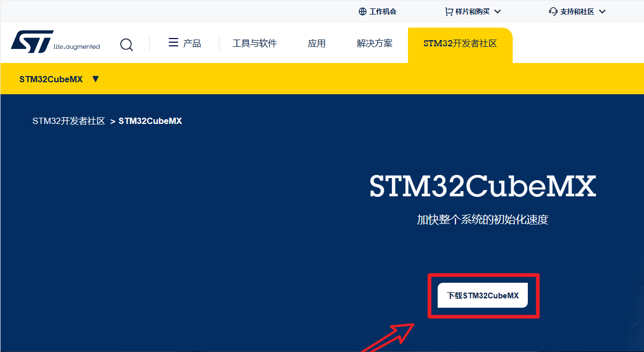
Task: Expand the STM32CubeMX submenu triangle
Action: click(95, 79)
